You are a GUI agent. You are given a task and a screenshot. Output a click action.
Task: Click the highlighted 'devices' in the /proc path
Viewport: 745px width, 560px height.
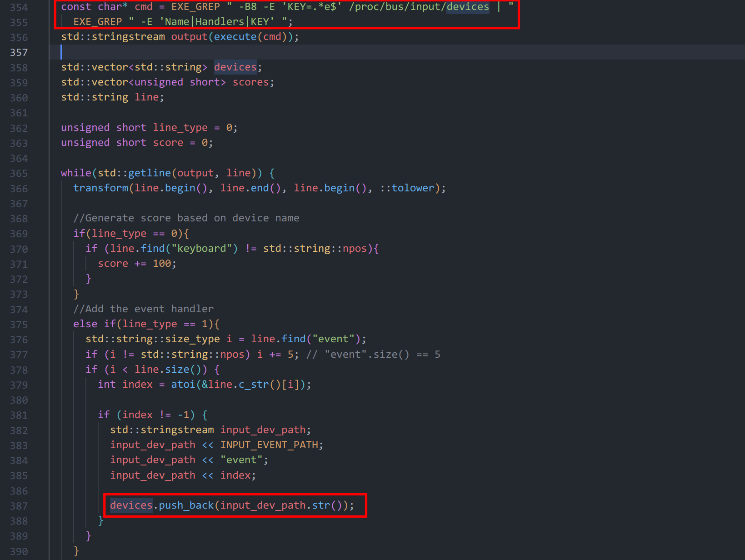coord(468,7)
